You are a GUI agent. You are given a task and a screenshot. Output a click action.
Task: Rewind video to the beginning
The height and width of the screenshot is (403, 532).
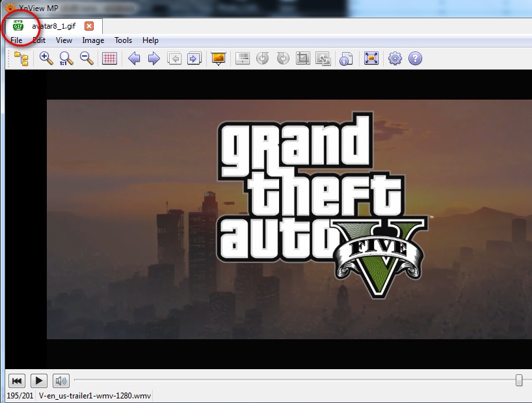click(17, 381)
